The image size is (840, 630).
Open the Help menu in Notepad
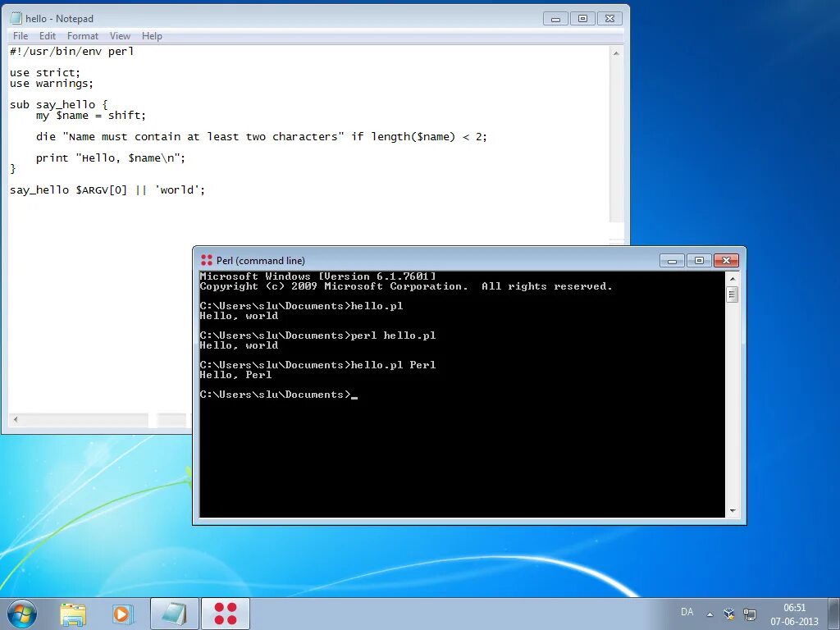pyautogui.click(x=152, y=36)
